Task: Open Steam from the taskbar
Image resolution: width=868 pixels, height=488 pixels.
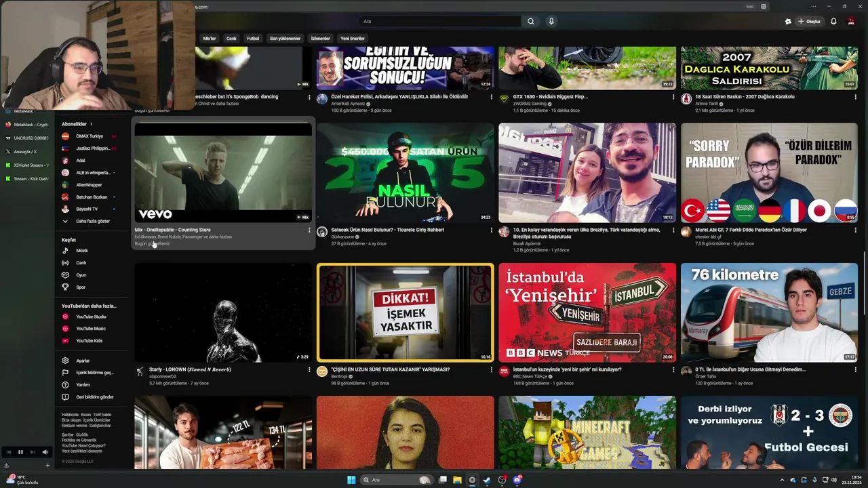Action: [487, 480]
